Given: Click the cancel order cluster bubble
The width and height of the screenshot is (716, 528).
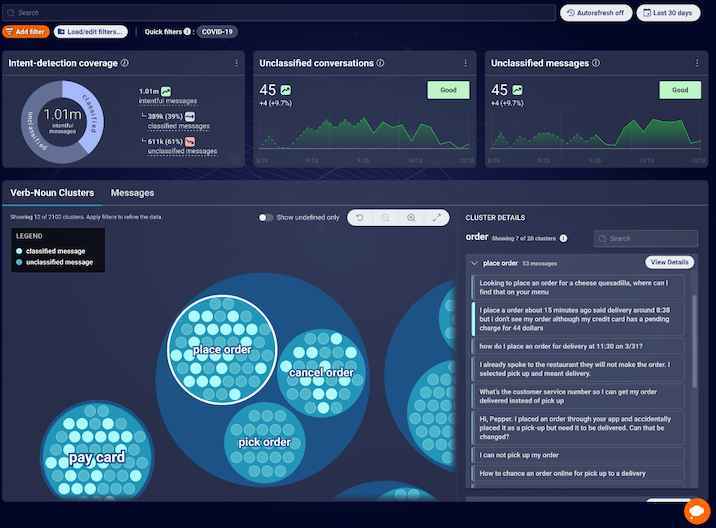Looking at the screenshot, I should [x=321, y=373].
